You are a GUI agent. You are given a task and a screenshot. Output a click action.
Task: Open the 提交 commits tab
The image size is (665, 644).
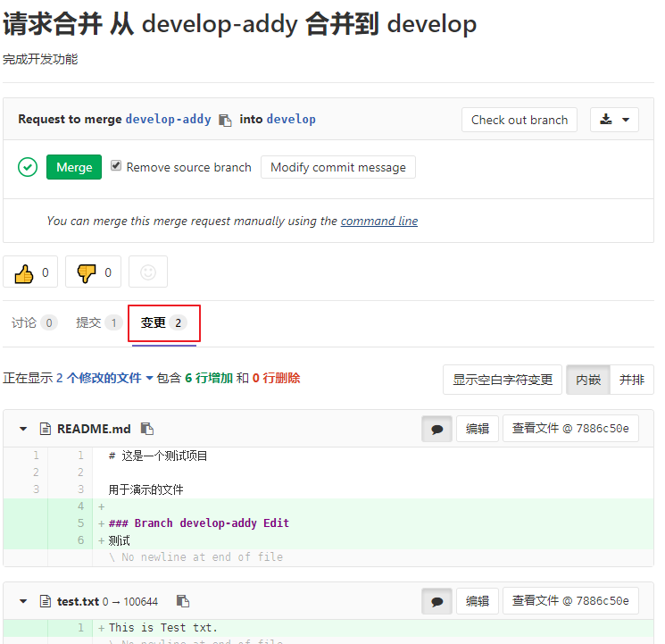[x=98, y=322]
